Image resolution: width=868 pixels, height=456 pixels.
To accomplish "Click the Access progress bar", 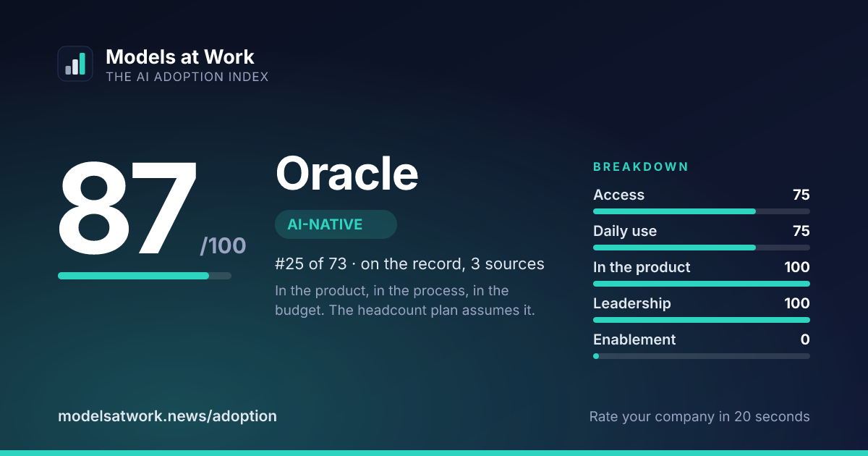I will pos(702,211).
